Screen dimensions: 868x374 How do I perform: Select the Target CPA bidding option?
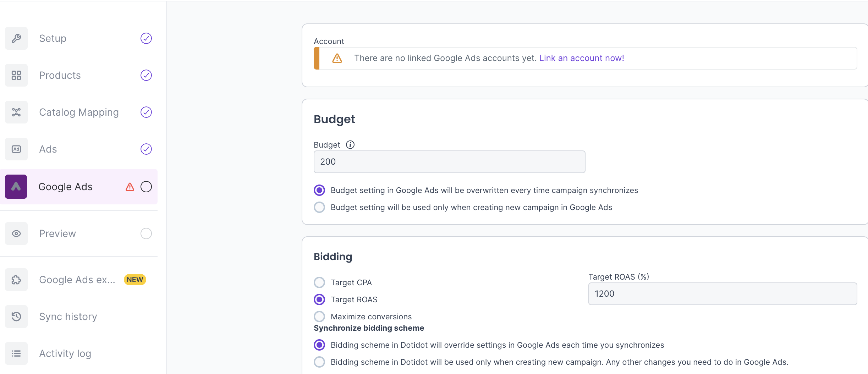(319, 282)
